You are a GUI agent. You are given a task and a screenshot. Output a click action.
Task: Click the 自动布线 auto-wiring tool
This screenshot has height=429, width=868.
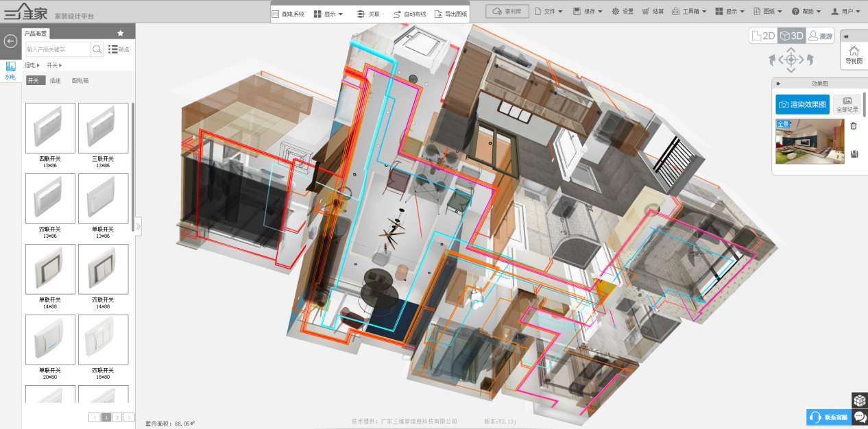point(409,14)
